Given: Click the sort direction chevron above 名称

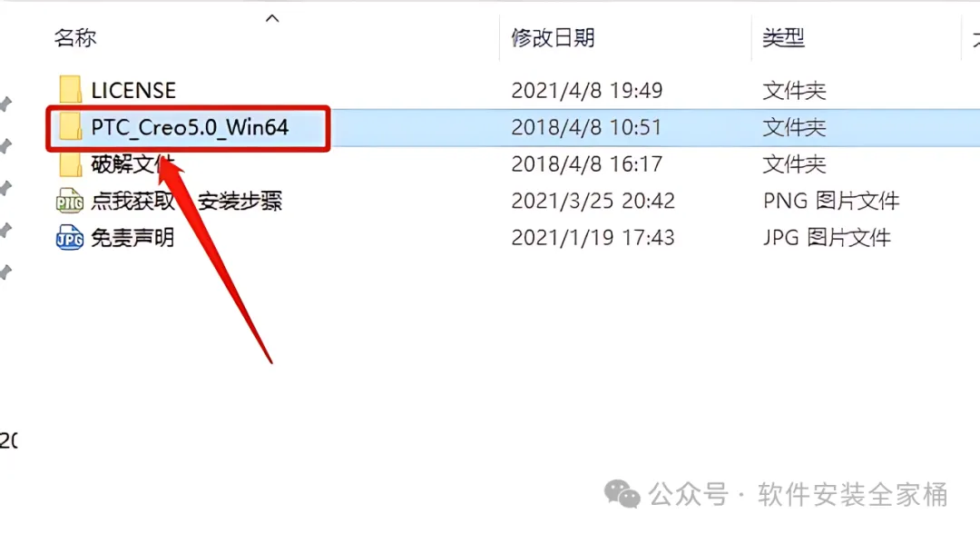Looking at the screenshot, I should [272, 18].
